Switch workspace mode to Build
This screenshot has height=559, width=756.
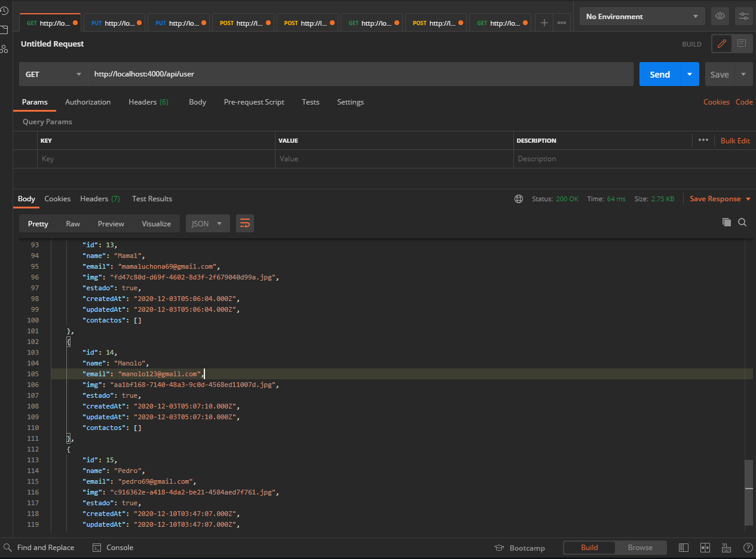[x=589, y=548]
